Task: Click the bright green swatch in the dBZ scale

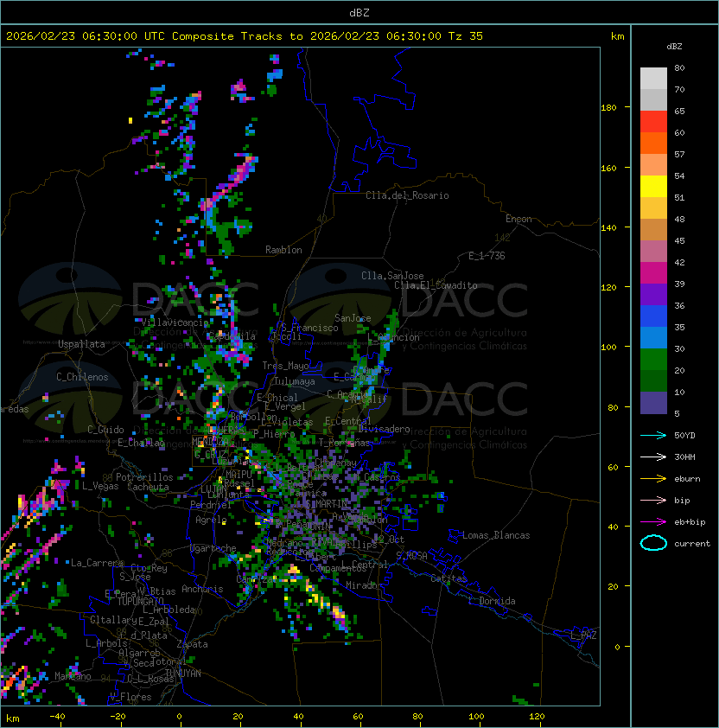Action: coord(653,359)
